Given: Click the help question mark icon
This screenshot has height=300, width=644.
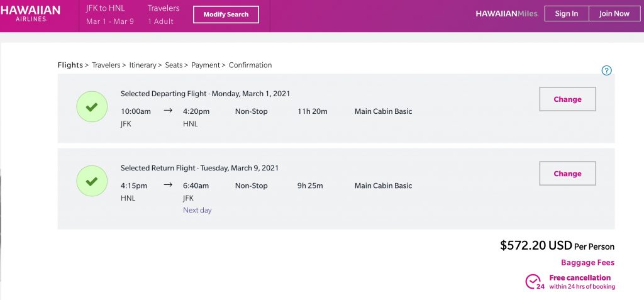Looking at the screenshot, I should pyautogui.click(x=606, y=70).
